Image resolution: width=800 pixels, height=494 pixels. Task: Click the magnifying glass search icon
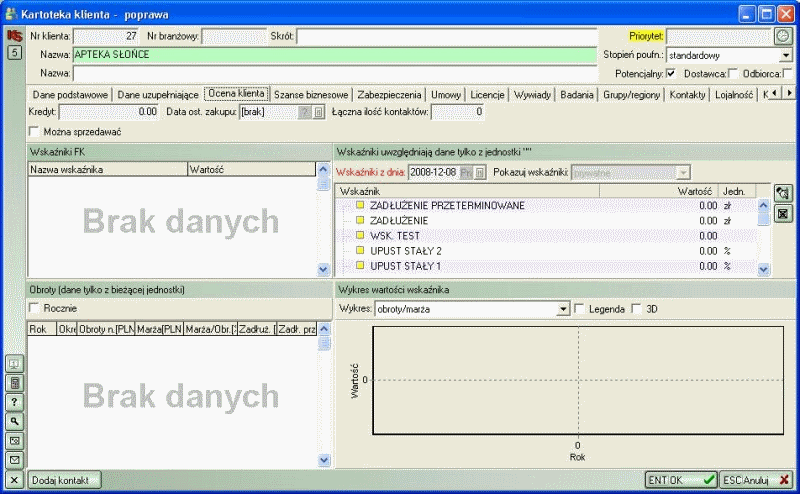pyautogui.click(x=14, y=421)
